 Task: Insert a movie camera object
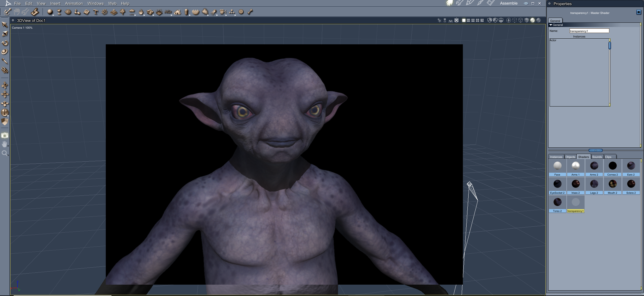click(223, 12)
